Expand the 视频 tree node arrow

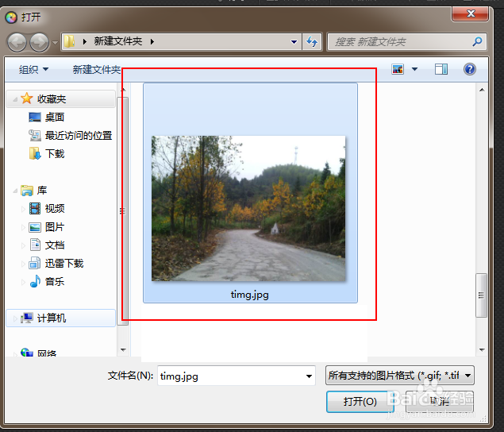click(x=23, y=209)
